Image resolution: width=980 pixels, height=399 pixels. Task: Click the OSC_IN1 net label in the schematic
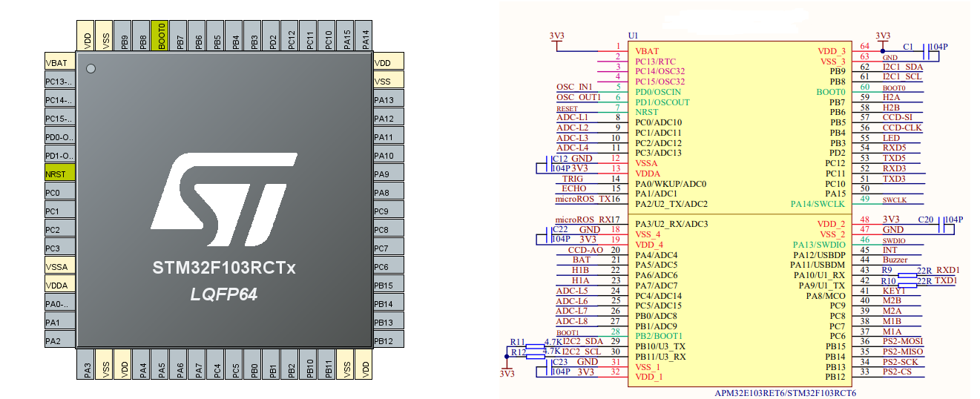point(575,87)
